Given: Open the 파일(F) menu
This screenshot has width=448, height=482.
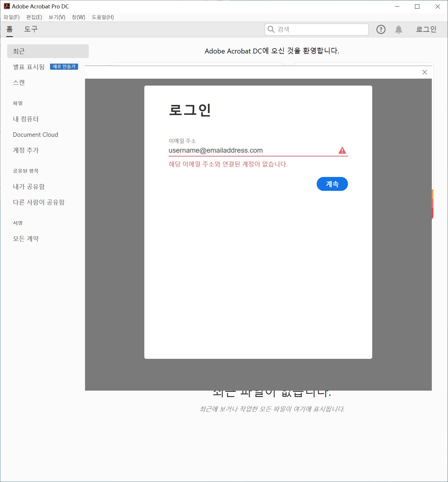Looking at the screenshot, I should pyautogui.click(x=12, y=17).
